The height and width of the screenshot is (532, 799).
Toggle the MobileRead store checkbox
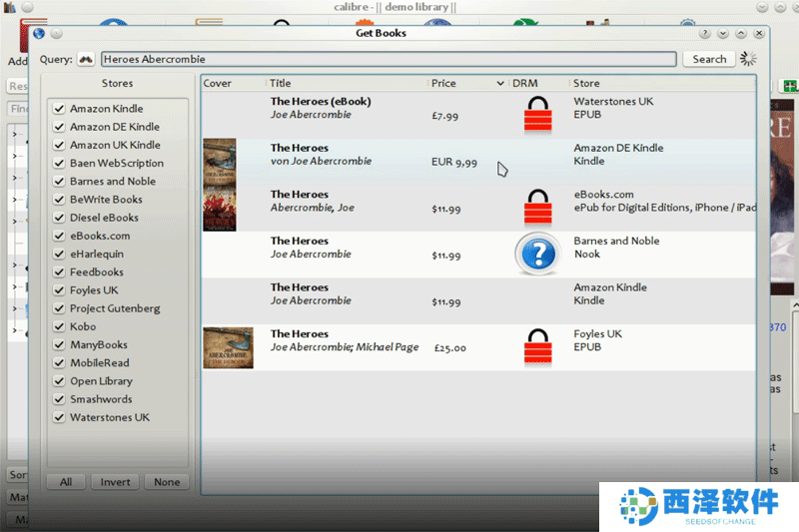click(x=59, y=363)
